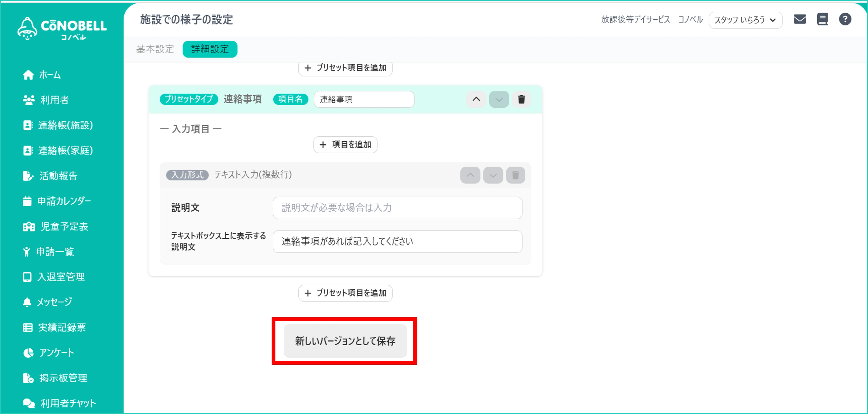The width and height of the screenshot is (868, 414).
Task: Click the プリセットタイプ badge label
Action: 189,99
